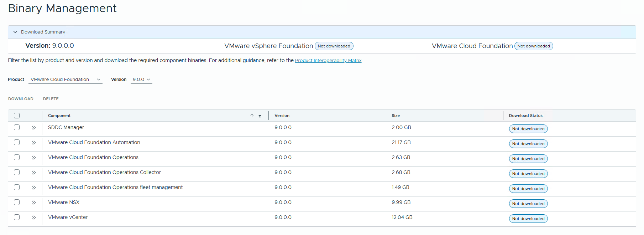The height and width of the screenshot is (235, 644).
Task: Select the VMware vCenter row checkbox
Action: click(17, 217)
